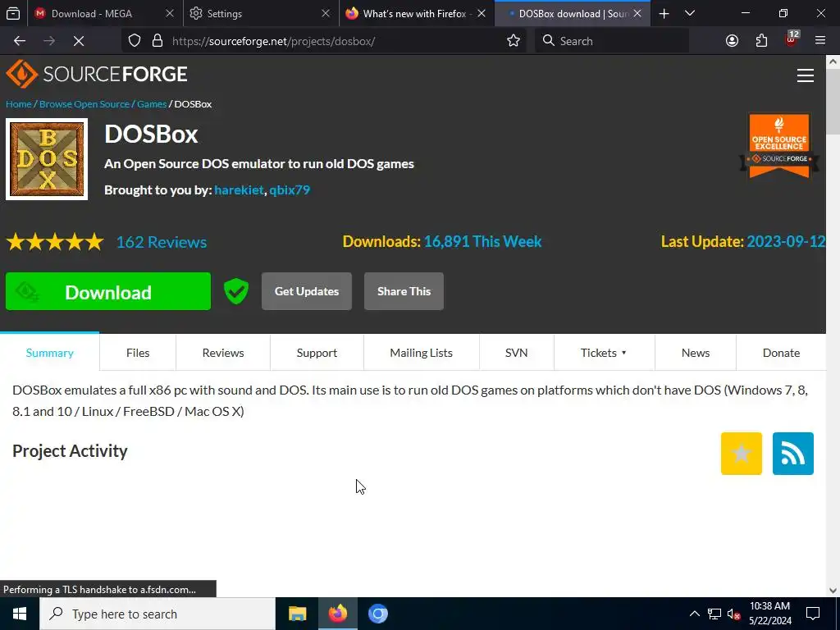Screen dimensions: 840x630
Task: List all tabs dropdown arrow
Action: click(690, 13)
